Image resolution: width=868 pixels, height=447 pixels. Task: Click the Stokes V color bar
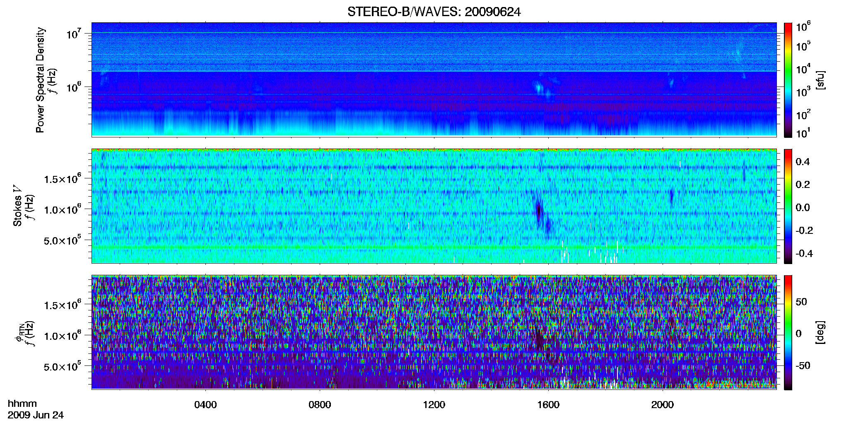(x=788, y=206)
